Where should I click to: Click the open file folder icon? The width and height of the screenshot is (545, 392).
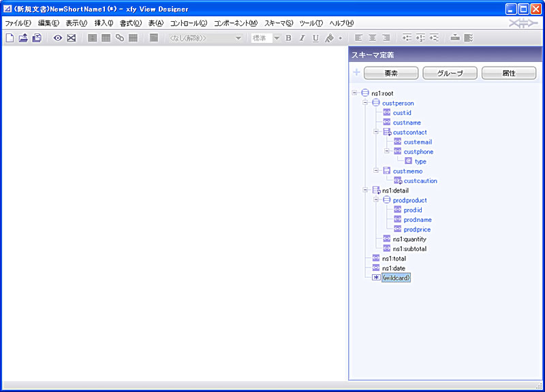pyautogui.click(x=23, y=38)
